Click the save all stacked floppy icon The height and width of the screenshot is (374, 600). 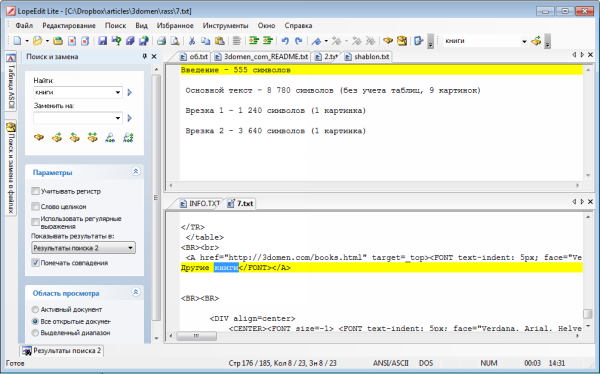tap(130, 41)
